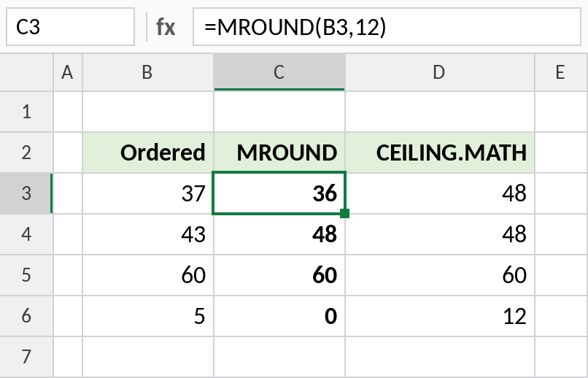Click bold MROUND value 60

pos(279,275)
